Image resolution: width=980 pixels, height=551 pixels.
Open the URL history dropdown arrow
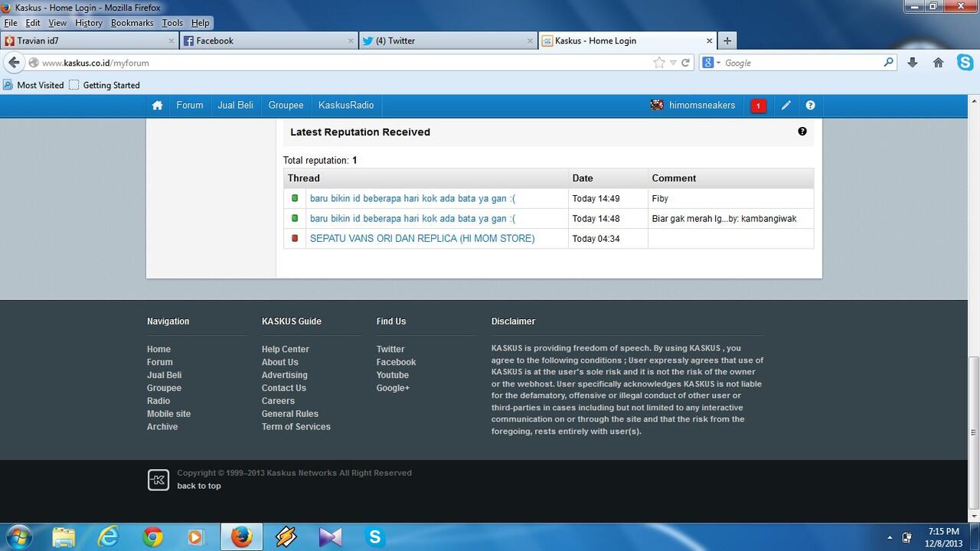tap(673, 63)
